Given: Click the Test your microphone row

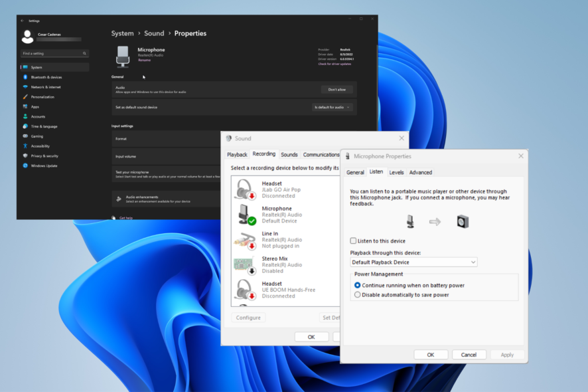Looking at the screenshot, I should click(x=166, y=174).
